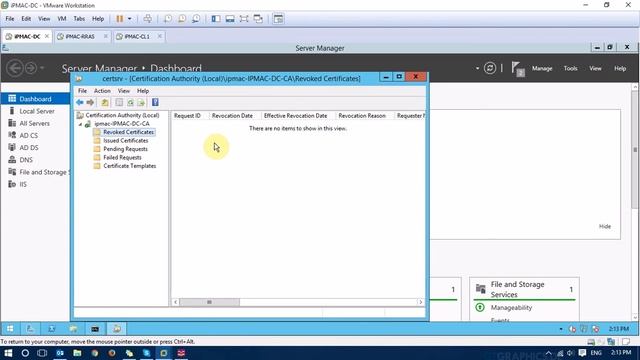Open IIS in Server Manager sidebar
Screen dimensions: 640x360
[23, 184]
